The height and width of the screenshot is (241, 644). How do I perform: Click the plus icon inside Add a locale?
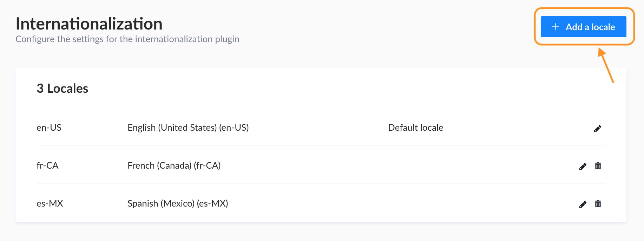pyautogui.click(x=555, y=27)
